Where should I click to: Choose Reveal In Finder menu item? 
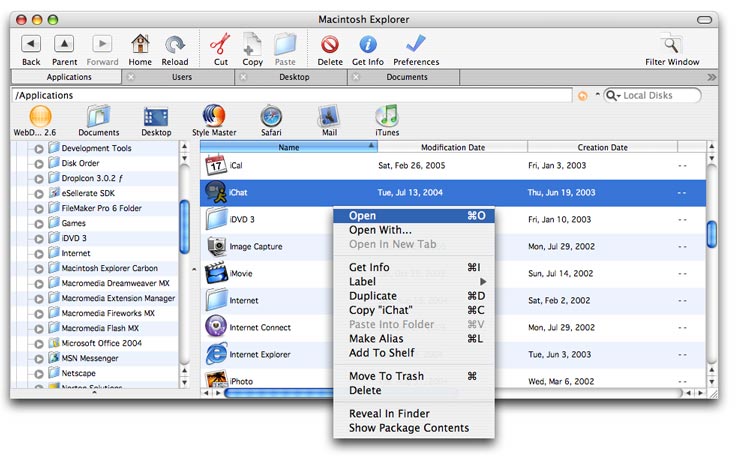pos(414,413)
